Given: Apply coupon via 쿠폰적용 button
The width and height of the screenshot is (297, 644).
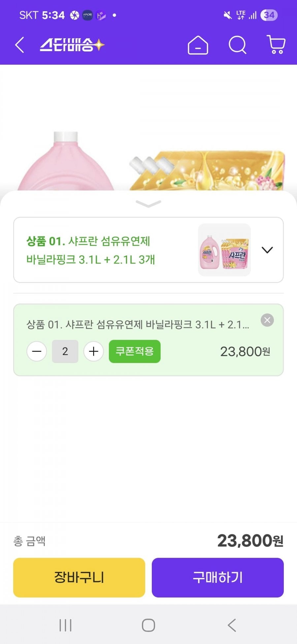Looking at the screenshot, I should tap(135, 351).
